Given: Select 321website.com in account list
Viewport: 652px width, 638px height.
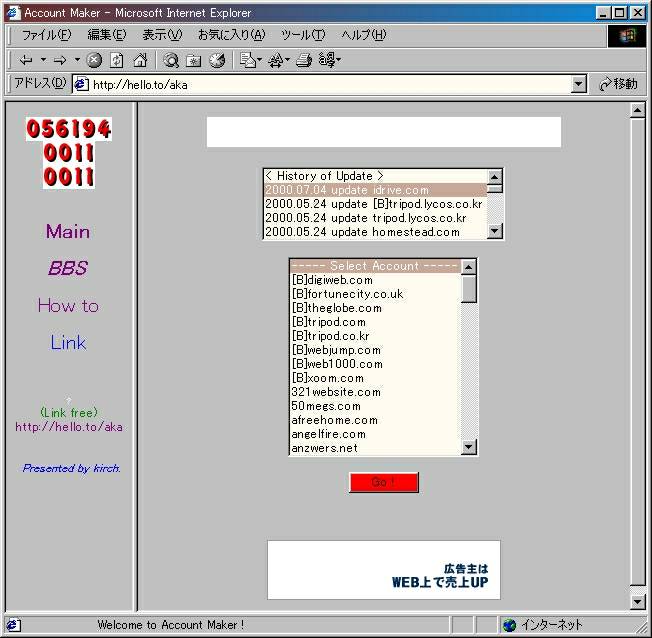Looking at the screenshot, I should pyautogui.click(x=375, y=392).
